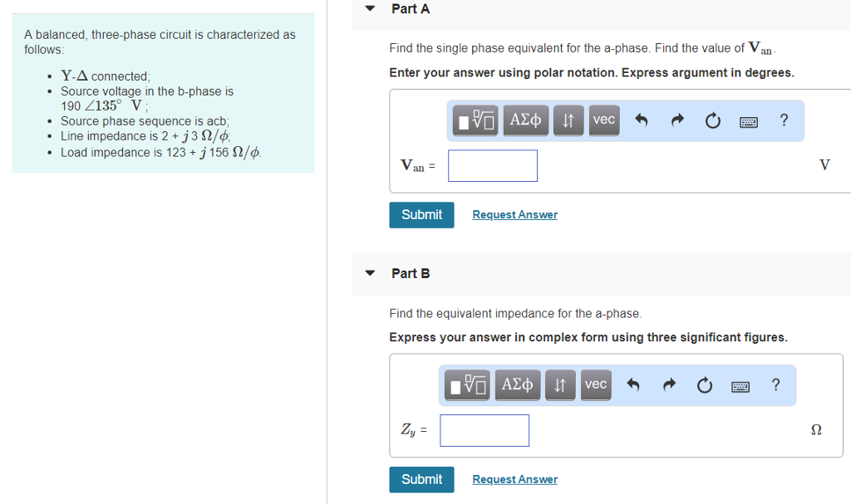Open the equation help question mark in Part A
Image resolution: width=851 pixels, height=504 pixels.
[783, 120]
